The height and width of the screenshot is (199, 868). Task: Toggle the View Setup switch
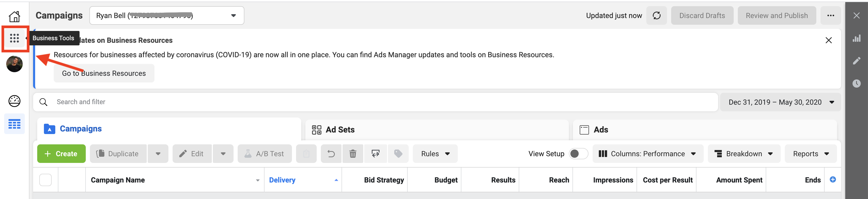(578, 154)
